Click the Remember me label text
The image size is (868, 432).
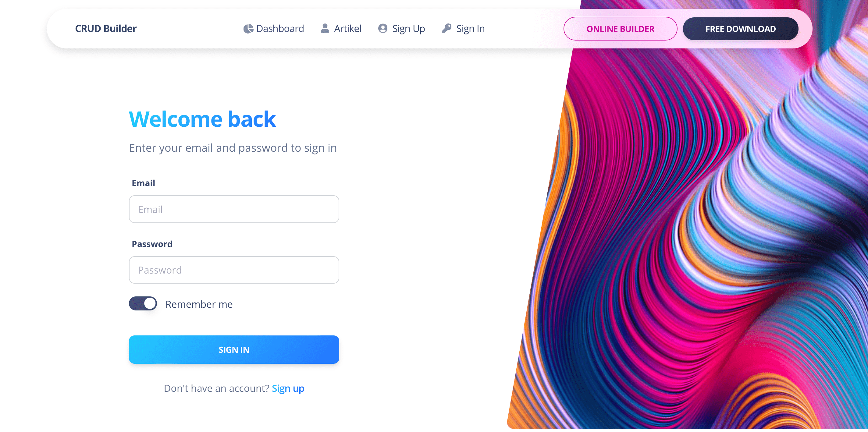click(x=199, y=304)
